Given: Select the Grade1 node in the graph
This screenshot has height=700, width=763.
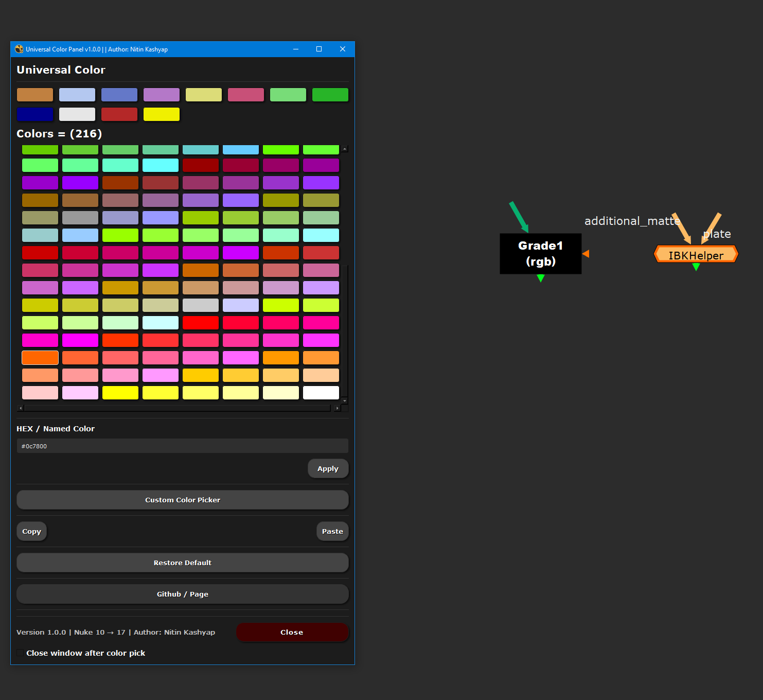Looking at the screenshot, I should (540, 253).
